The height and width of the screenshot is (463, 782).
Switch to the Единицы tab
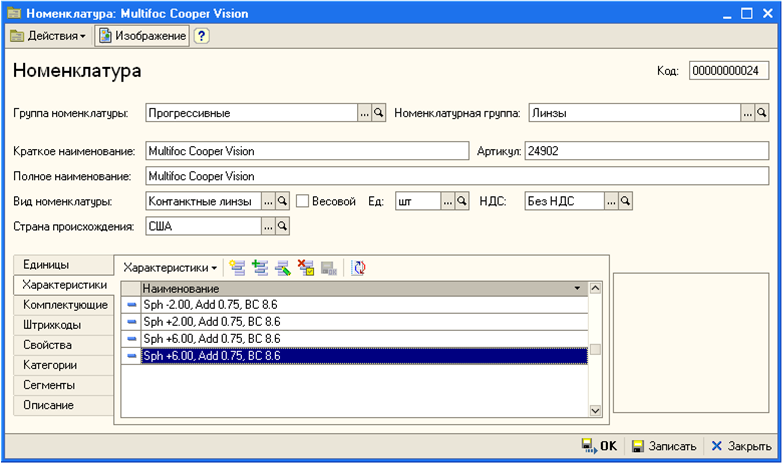click(x=63, y=265)
